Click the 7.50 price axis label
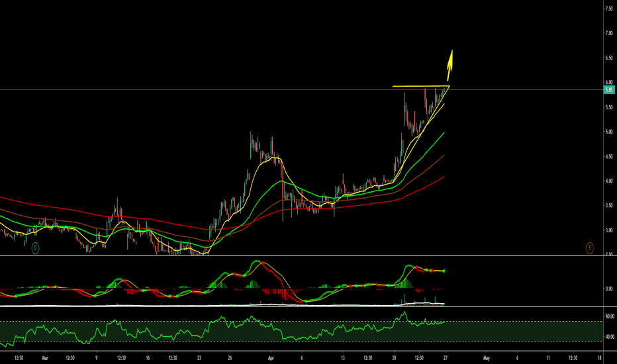This screenshot has width=617, height=364. 609,9
